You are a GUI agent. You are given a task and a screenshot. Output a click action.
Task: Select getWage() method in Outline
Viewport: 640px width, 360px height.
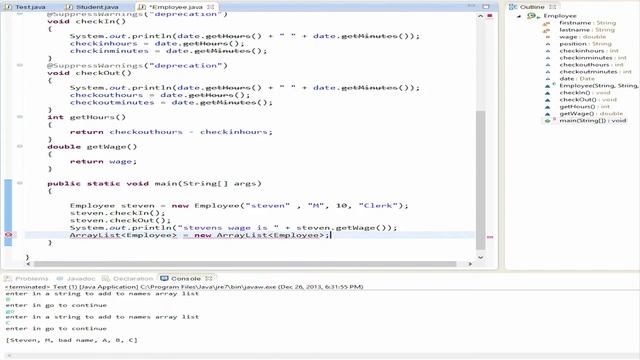pos(591,113)
